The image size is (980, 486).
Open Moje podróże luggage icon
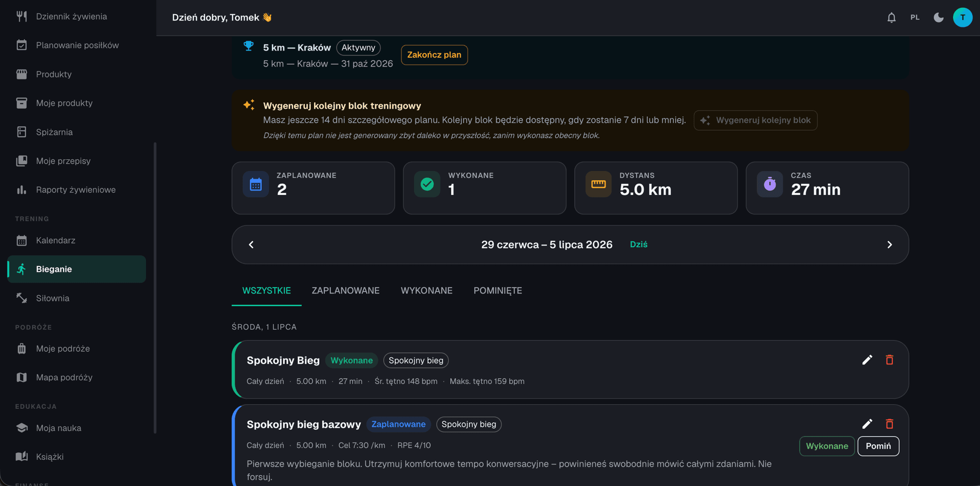pos(22,348)
